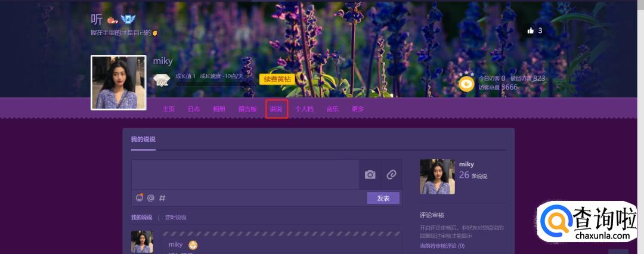Click the 续费黄钻 button

pyautogui.click(x=277, y=79)
